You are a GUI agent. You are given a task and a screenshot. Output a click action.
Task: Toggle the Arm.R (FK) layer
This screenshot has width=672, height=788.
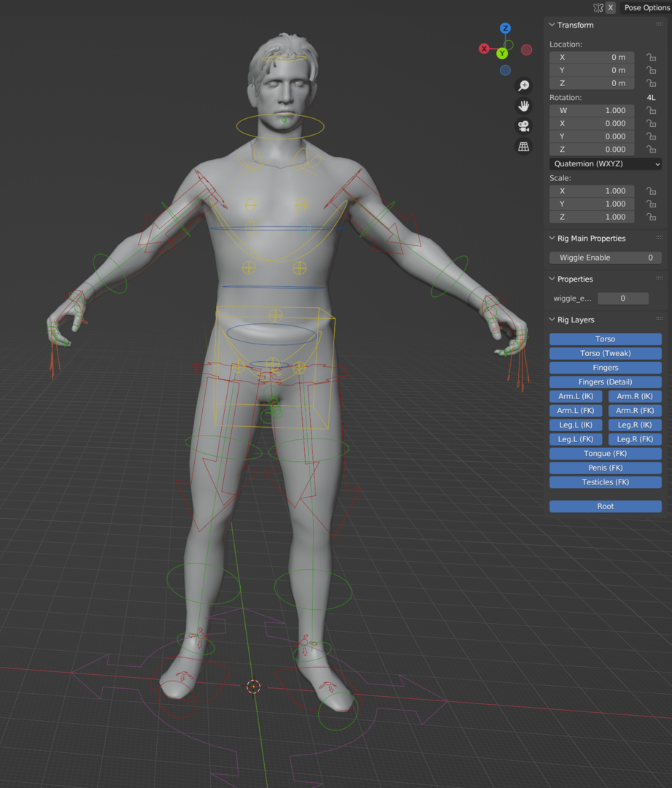click(635, 411)
